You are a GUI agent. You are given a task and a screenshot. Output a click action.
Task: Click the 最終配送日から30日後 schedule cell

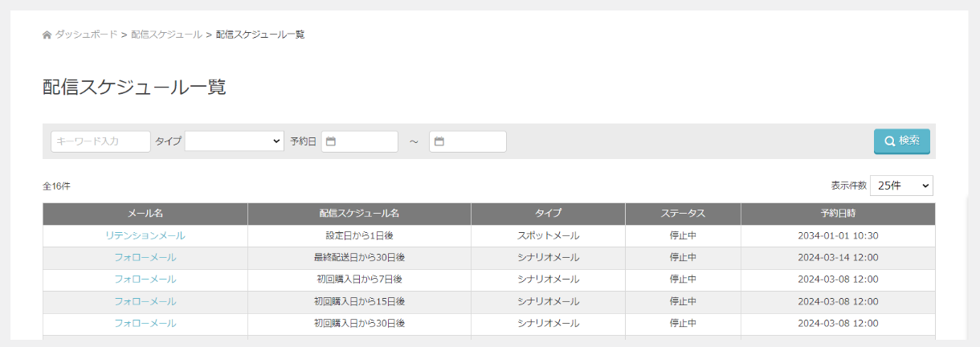(x=359, y=258)
